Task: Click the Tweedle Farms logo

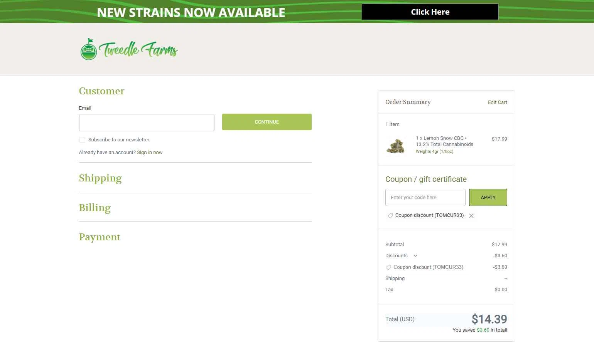Action: click(129, 49)
